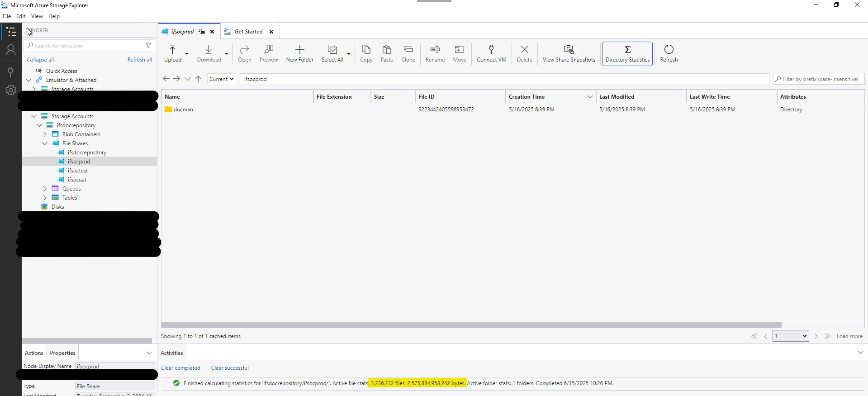Collapse the ifsdocrepository storage account node
Viewport: 868px width, 396px height.
pyautogui.click(x=39, y=125)
